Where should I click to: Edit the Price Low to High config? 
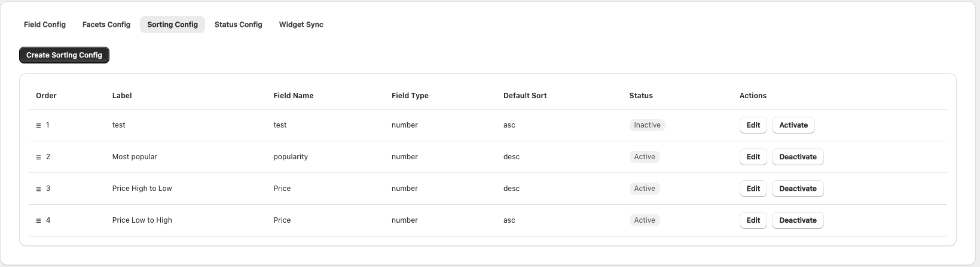point(753,220)
